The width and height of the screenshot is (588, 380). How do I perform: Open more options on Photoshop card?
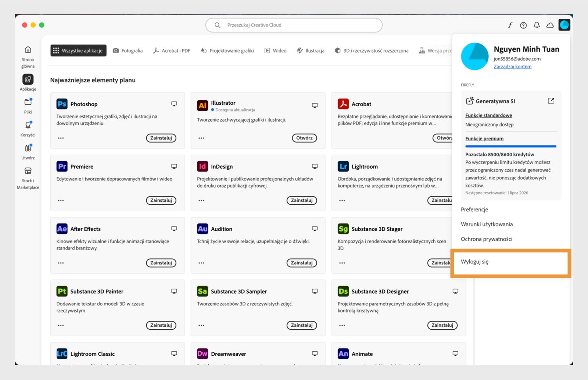61,138
